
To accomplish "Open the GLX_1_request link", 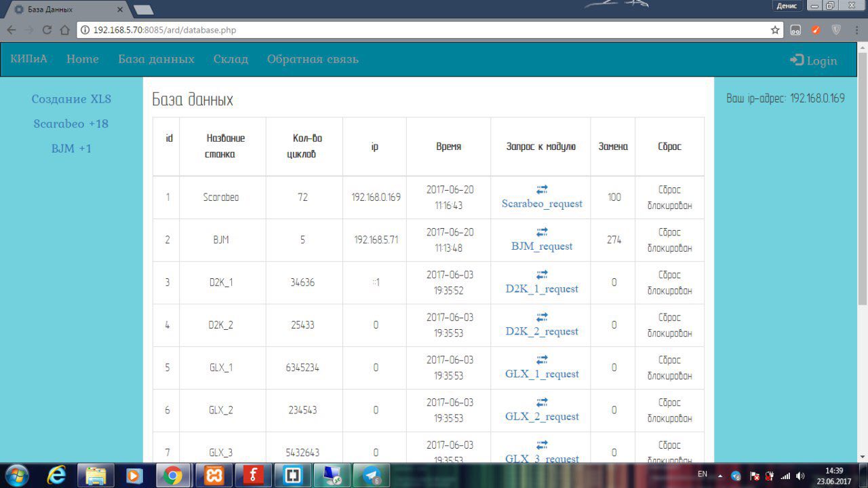I will (x=542, y=374).
